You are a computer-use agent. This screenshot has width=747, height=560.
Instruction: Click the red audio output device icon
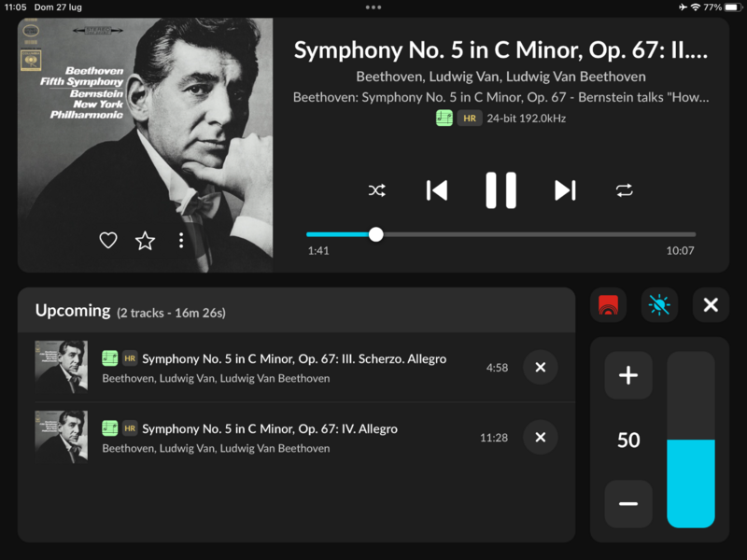(x=608, y=305)
